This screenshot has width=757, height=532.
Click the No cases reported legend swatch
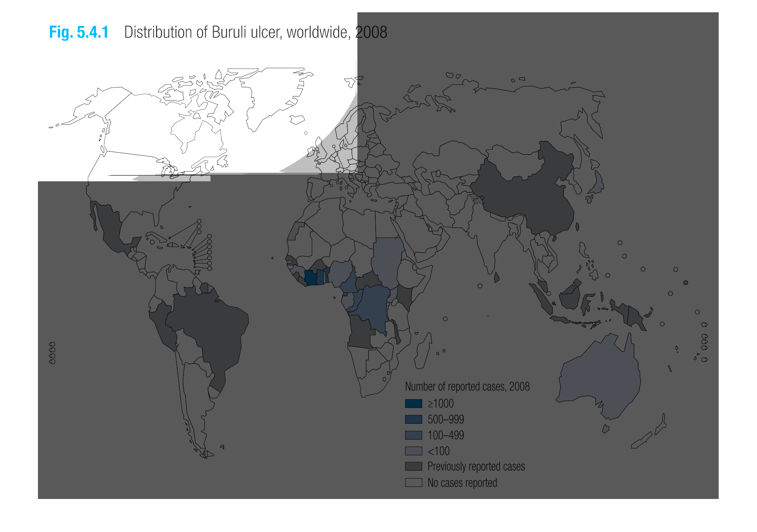point(413,482)
